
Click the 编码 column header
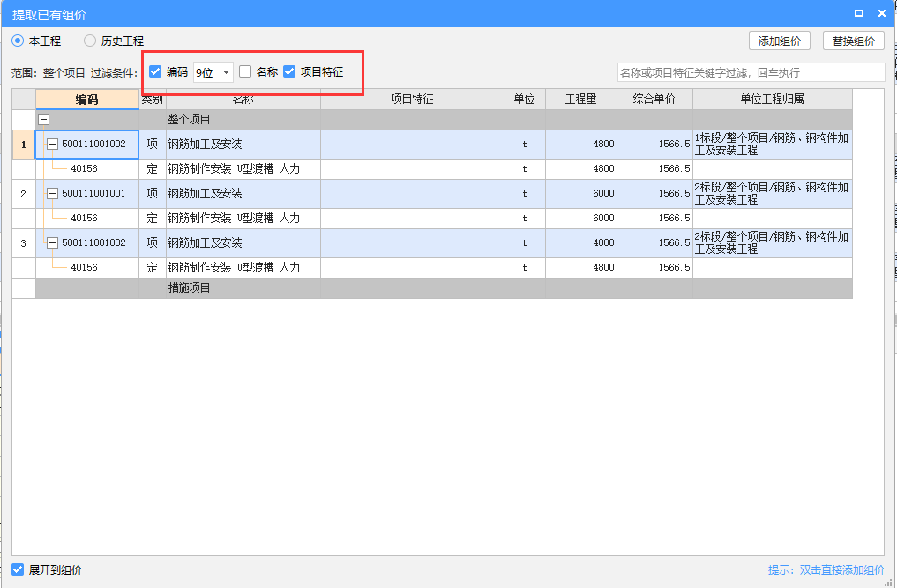click(86, 99)
